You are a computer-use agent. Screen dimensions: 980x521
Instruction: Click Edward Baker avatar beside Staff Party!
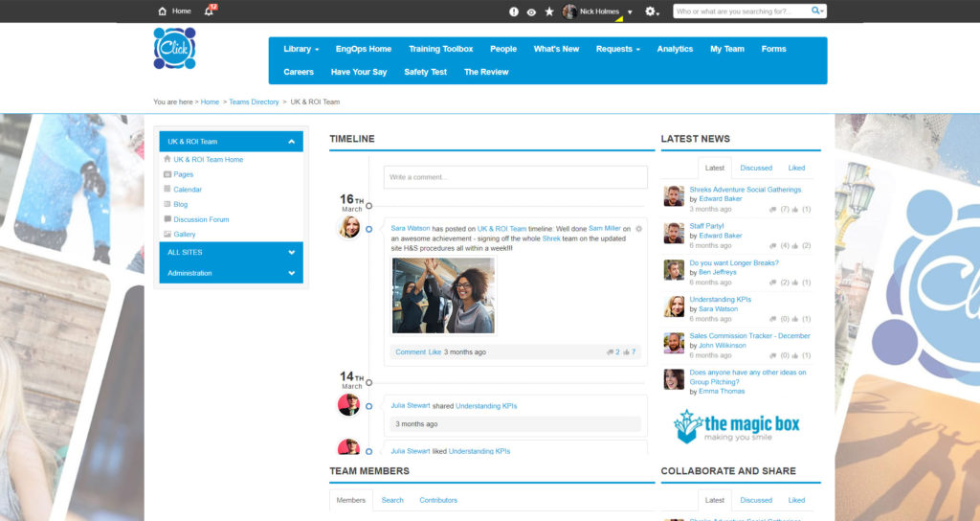(x=674, y=234)
